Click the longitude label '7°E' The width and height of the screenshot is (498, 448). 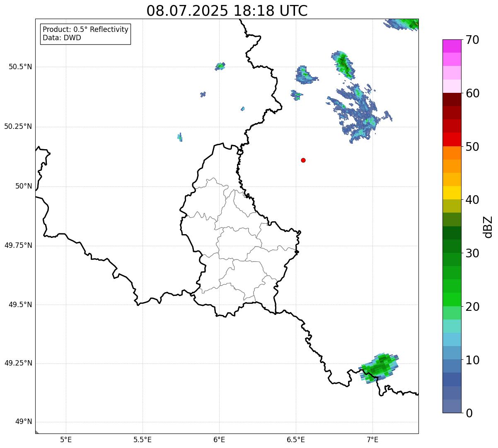tap(372, 440)
